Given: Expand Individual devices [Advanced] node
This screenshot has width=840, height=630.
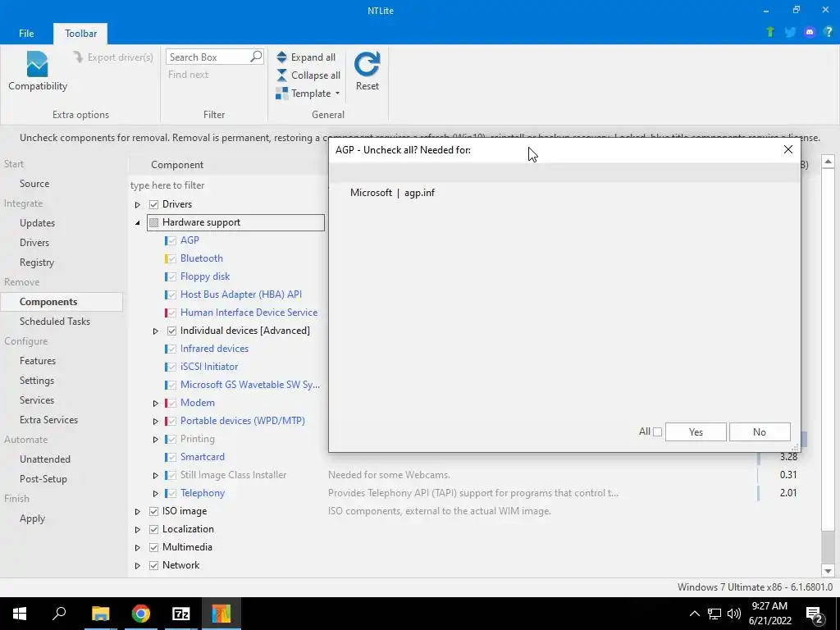Looking at the screenshot, I should pos(155,331).
